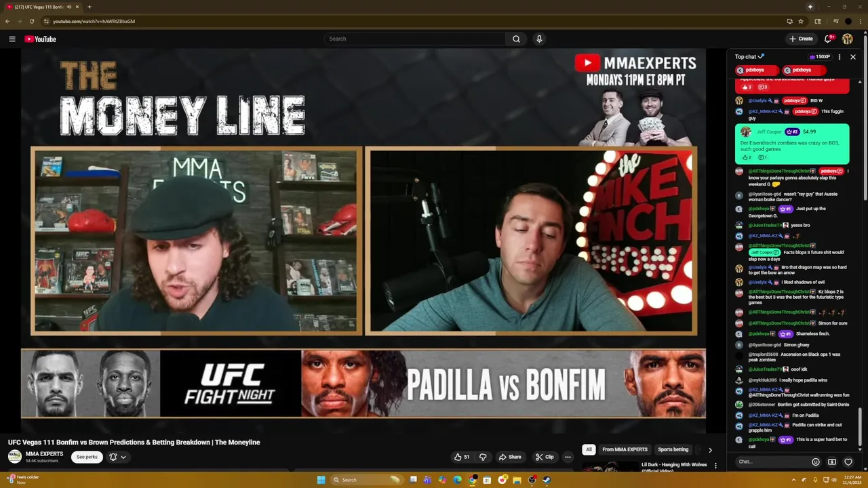
Task: Start voice search with the microphone
Action: [539, 39]
